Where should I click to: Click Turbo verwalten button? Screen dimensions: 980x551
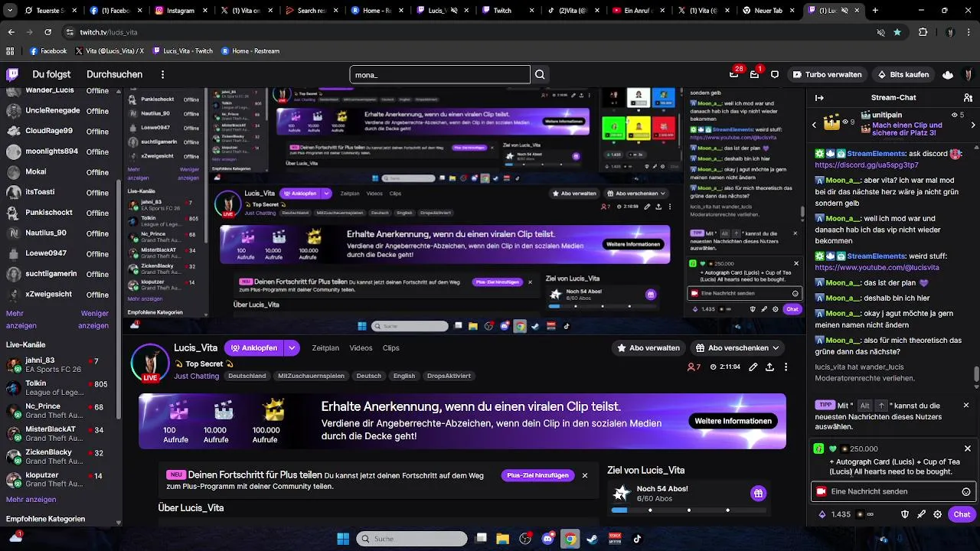click(828, 74)
